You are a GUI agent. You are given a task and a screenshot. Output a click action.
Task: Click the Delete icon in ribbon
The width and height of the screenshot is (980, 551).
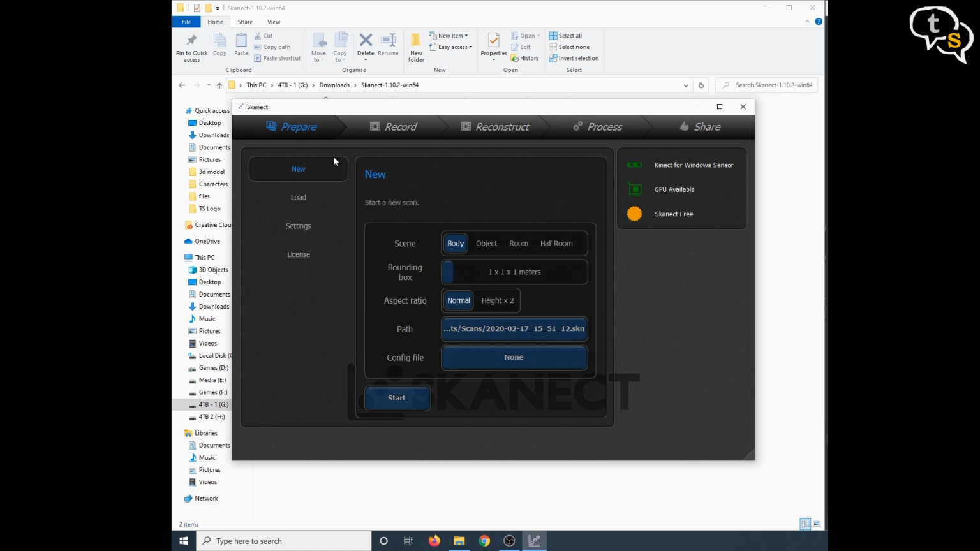366,41
